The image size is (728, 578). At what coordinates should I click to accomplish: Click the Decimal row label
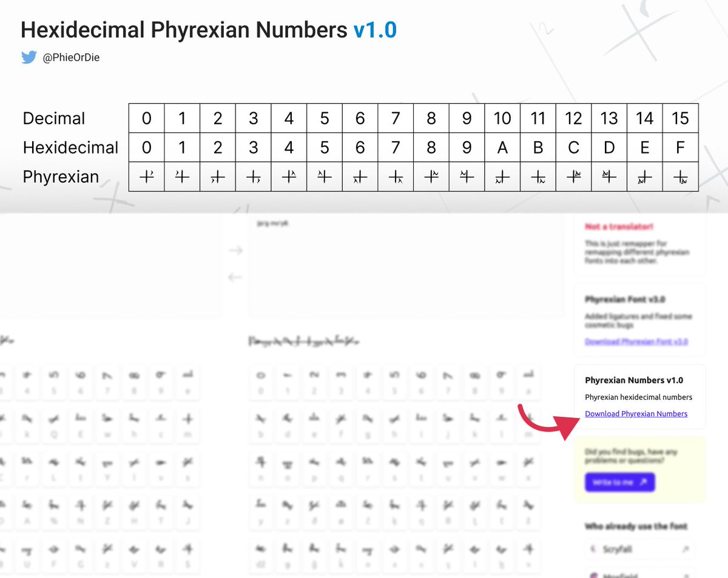(x=54, y=118)
